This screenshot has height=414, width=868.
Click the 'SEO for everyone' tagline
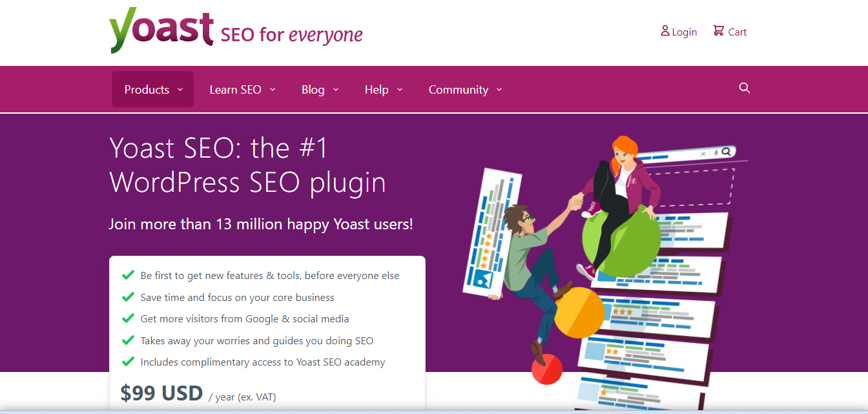click(291, 34)
